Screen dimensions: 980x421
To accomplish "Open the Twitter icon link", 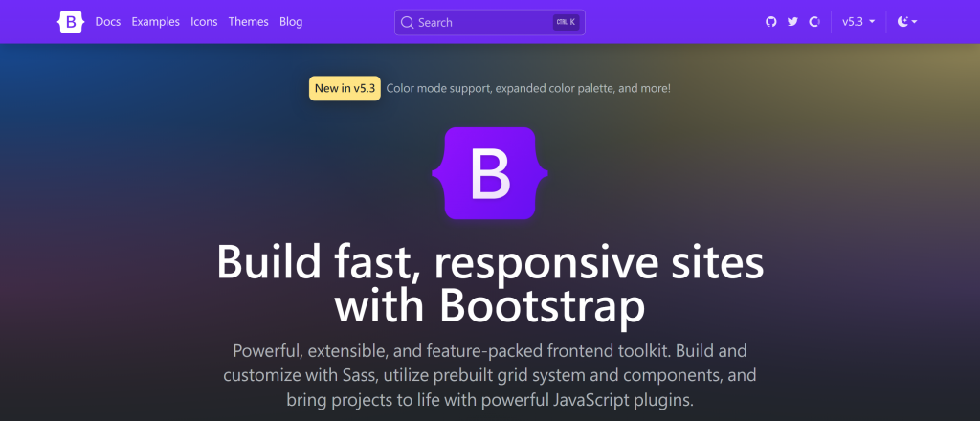I will click(x=792, y=22).
